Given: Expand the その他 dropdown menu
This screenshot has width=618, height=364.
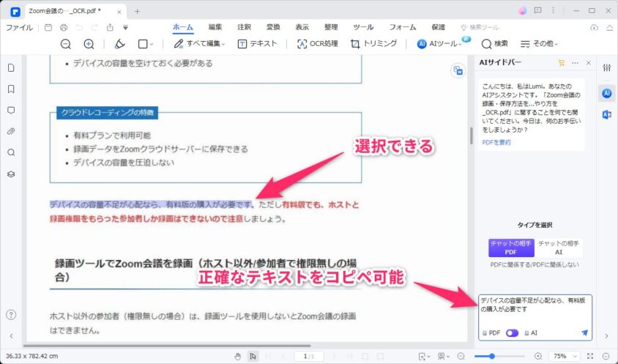Looking at the screenshot, I should (x=538, y=44).
